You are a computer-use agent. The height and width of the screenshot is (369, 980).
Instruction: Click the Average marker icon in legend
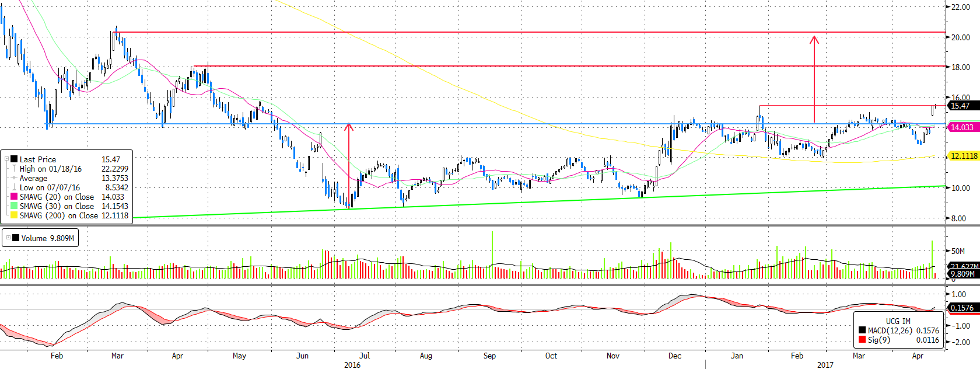tap(14, 178)
